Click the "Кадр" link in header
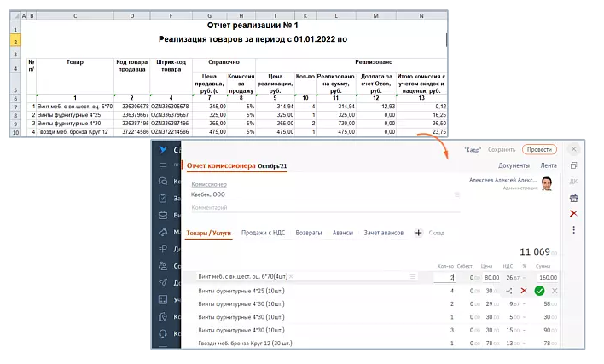 click(x=473, y=150)
